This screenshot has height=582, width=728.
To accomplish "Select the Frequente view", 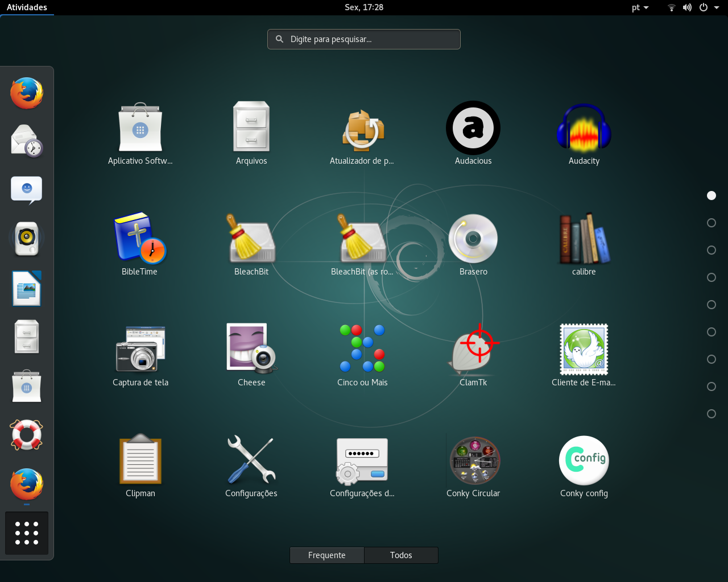I will 327,555.
